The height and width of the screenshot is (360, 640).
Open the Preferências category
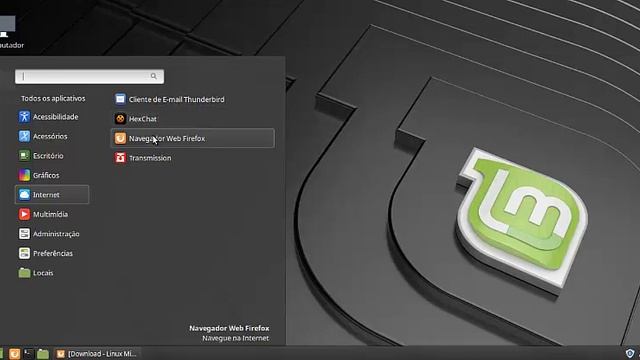[52, 253]
